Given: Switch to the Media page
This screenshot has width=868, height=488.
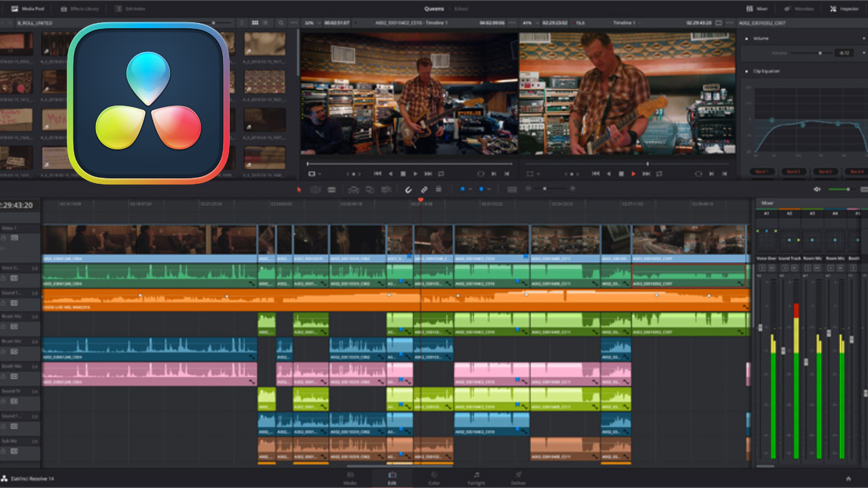Looking at the screenshot, I should pos(350,478).
